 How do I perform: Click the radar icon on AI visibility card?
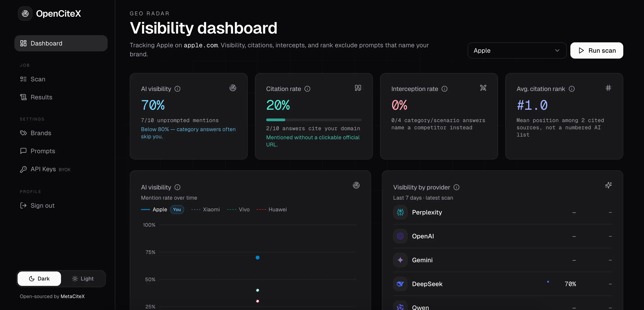coord(233,88)
